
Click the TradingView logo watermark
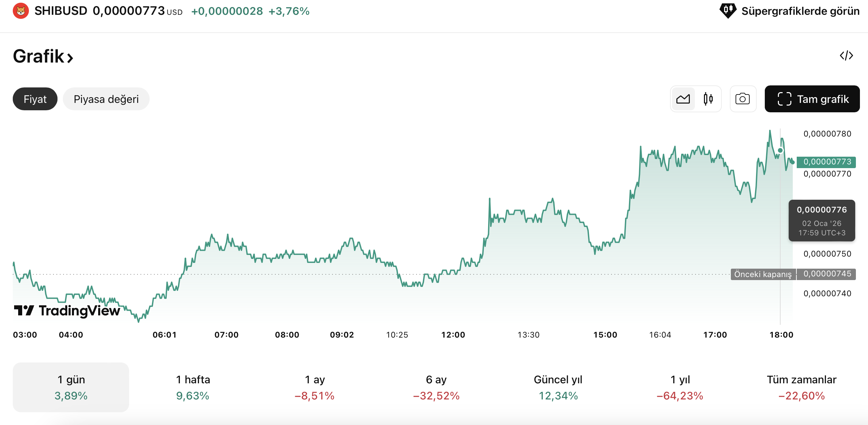point(67,310)
